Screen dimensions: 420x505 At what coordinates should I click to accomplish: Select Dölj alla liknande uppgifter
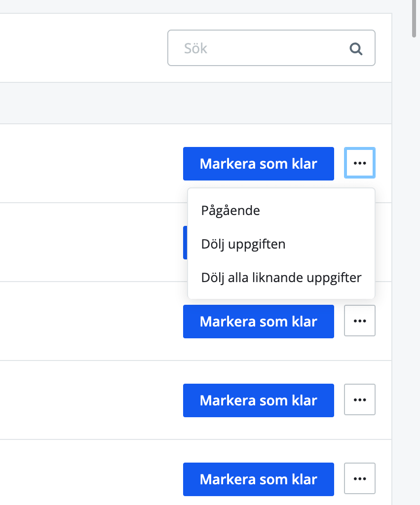[281, 277]
